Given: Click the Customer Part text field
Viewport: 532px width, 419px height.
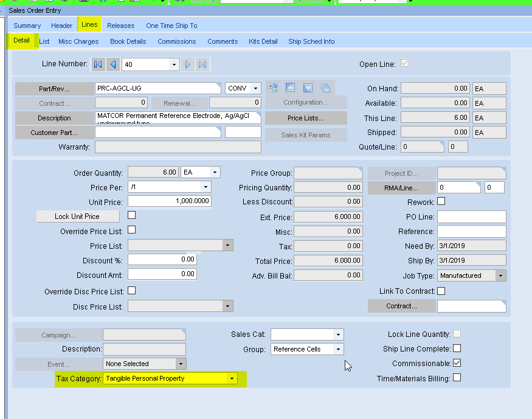Looking at the screenshot, I should coord(158,132).
